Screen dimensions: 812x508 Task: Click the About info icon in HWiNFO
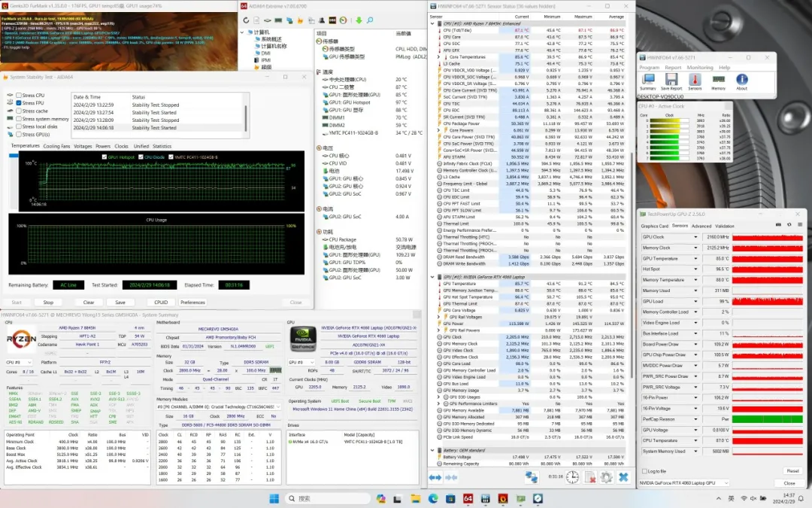click(742, 79)
